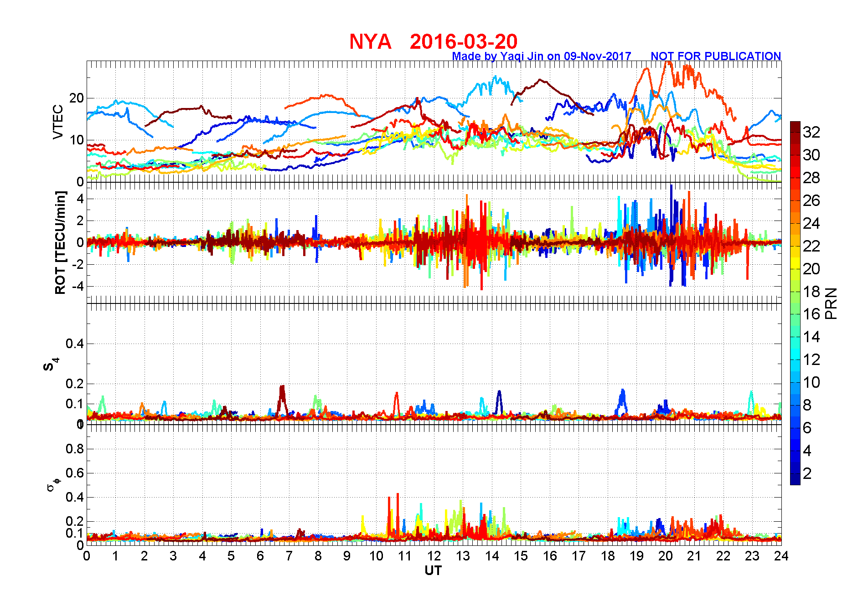868x606 pixels.
Task: Select the "10" tick on VTEC axis
Action: (x=77, y=140)
